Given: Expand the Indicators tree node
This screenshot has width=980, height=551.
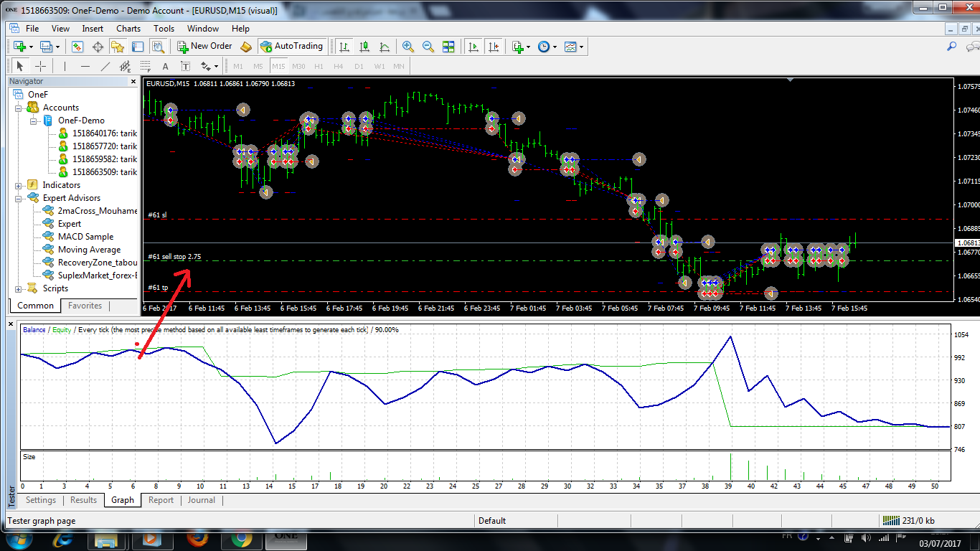Looking at the screenshot, I should pos(19,185).
